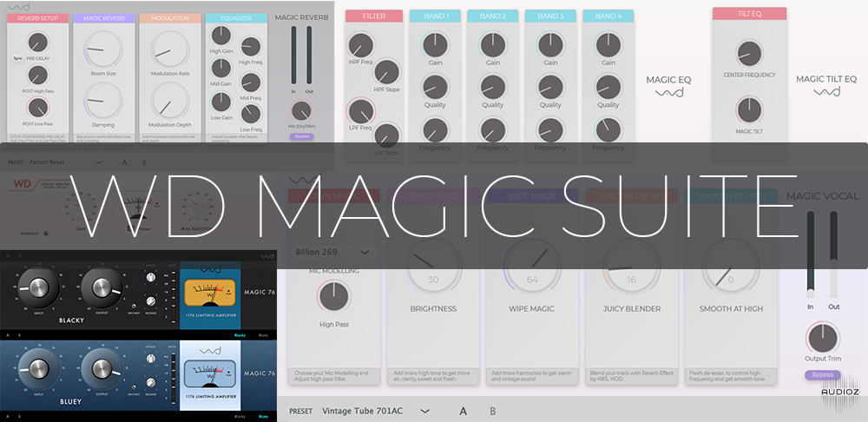Click the PRE-DELAY knob in Reverb Setup
The width and height of the screenshot is (868, 422).
tap(37, 43)
